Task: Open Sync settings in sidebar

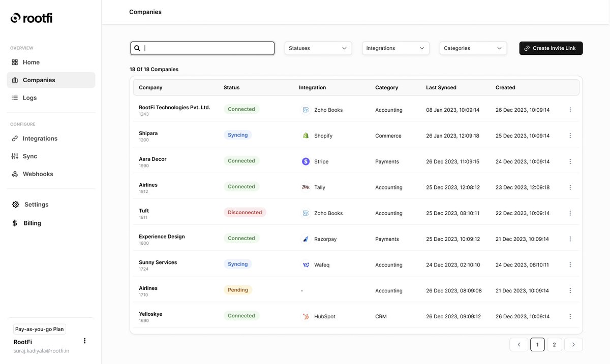Action: pos(51,156)
